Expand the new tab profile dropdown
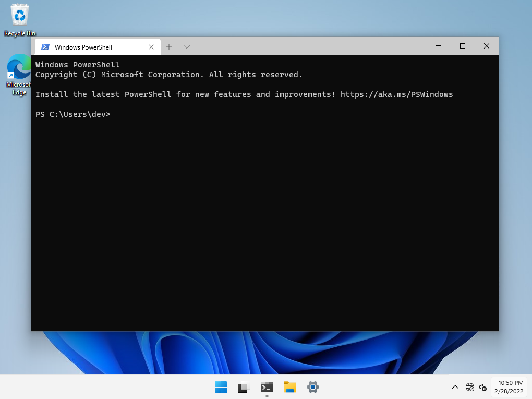The image size is (532, 399). coord(187,47)
